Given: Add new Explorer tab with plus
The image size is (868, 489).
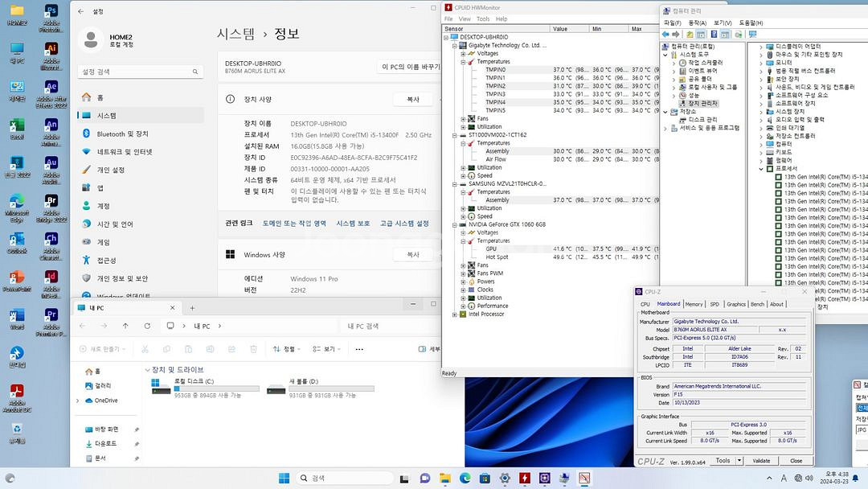Looking at the screenshot, I should pos(192,308).
